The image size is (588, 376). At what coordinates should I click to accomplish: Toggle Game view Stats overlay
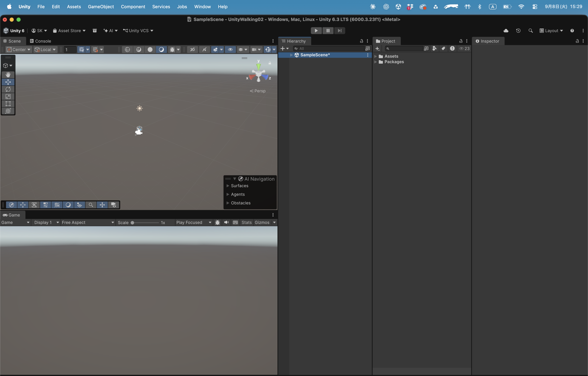tap(246, 222)
